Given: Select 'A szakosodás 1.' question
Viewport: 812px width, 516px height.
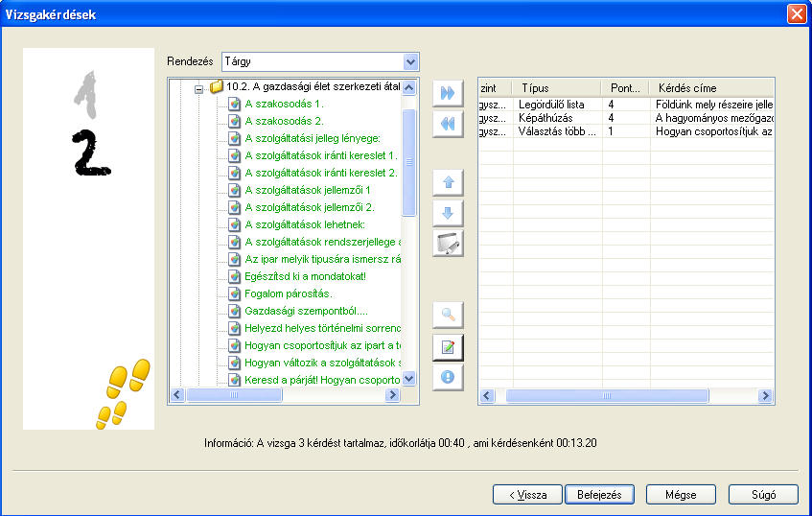Looking at the screenshot, I should [x=284, y=104].
